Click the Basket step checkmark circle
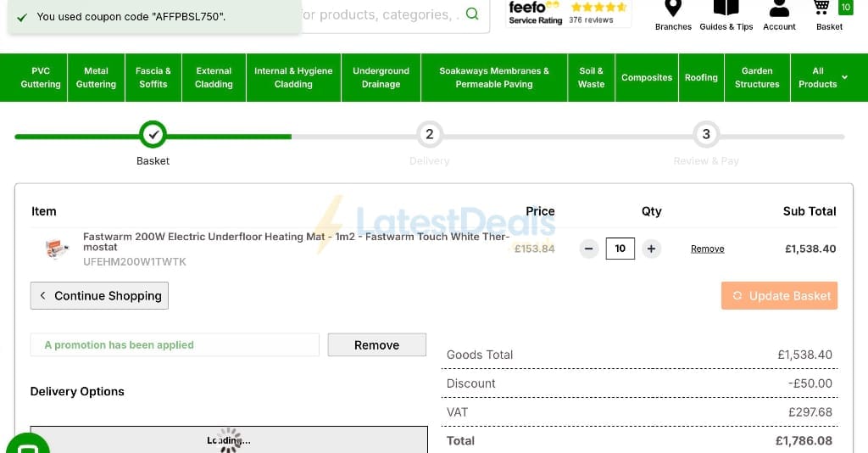Viewport: 868px width, 453px height. click(153, 134)
